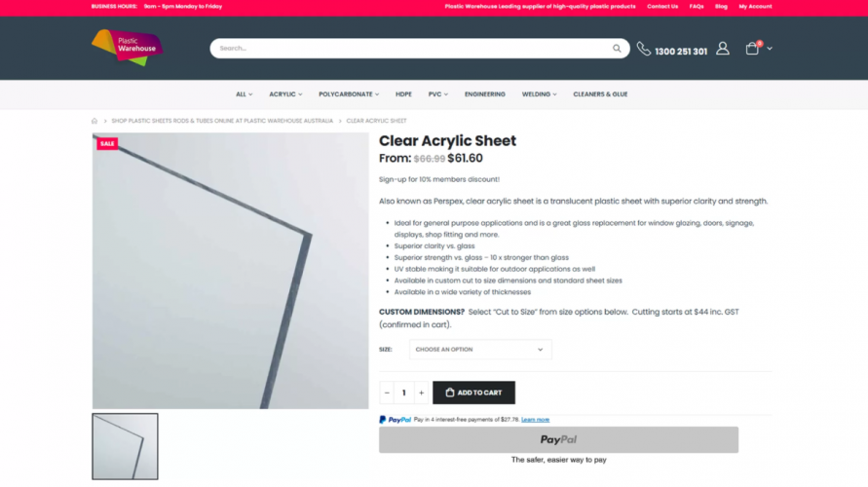Expand the Acrylic menu
This screenshot has width=868, height=487.
point(285,94)
